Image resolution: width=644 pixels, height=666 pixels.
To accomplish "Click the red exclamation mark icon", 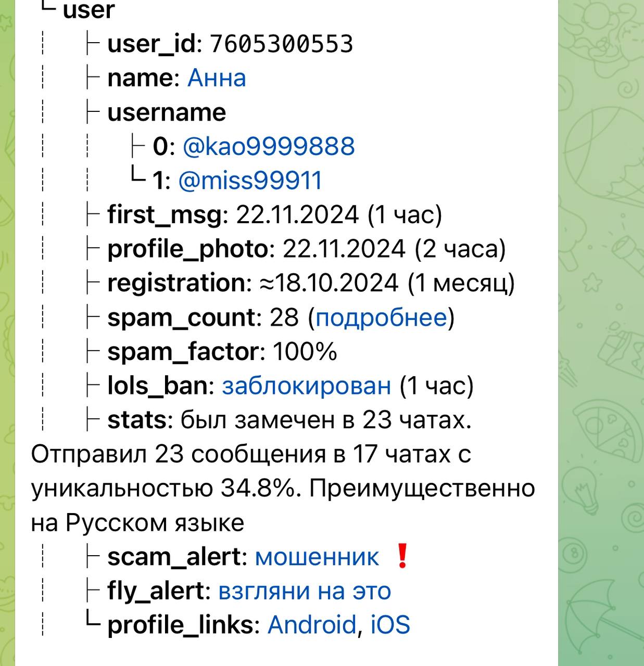I will pos(402,556).
